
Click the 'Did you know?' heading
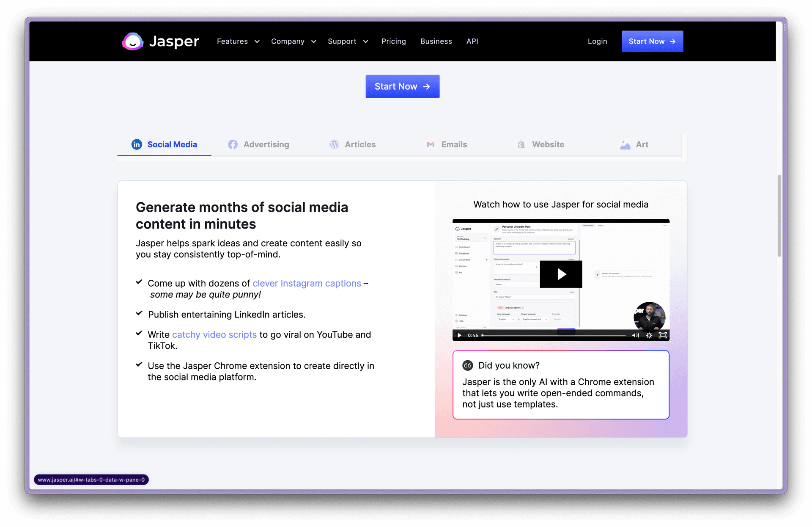(x=509, y=365)
